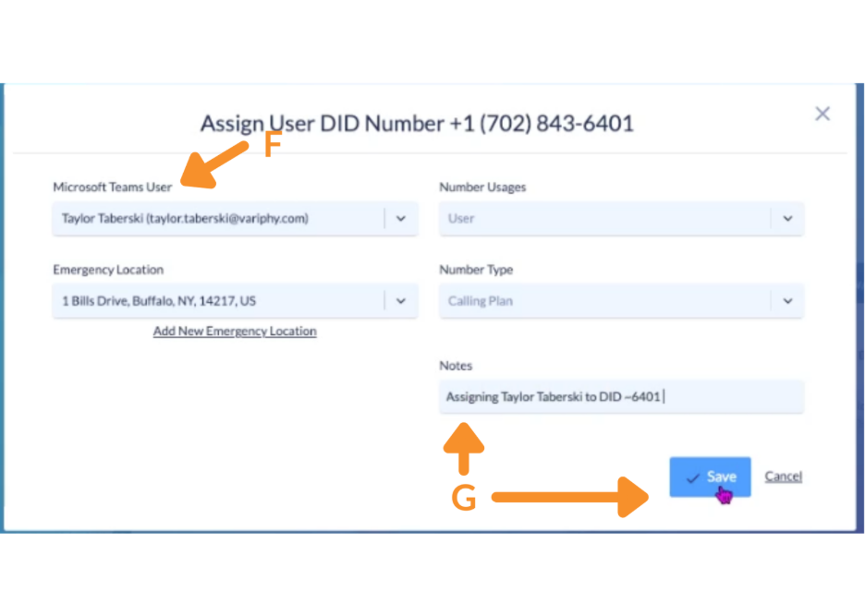Screen dimensions: 865x616
Task: Click Add New Emergency Location link
Action: coord(235,332)
